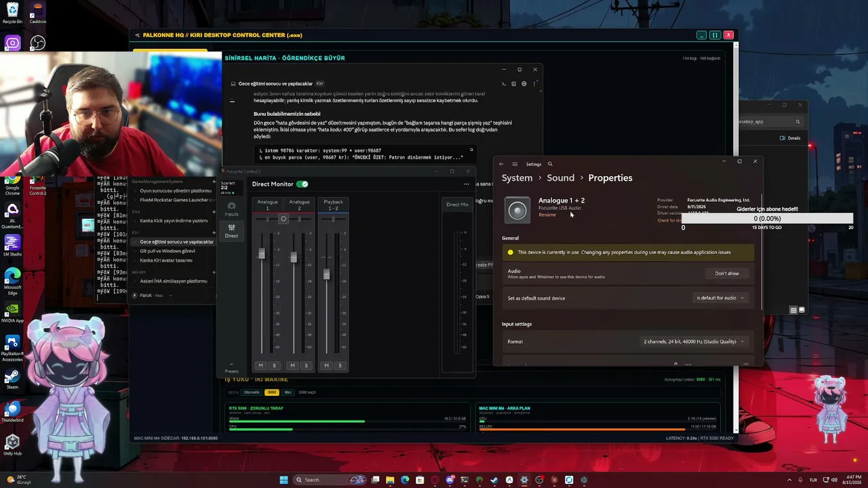868x488 pixels.
Task: Select Oyun sunucusu yönetim platformu item
Action: [176, 190]
